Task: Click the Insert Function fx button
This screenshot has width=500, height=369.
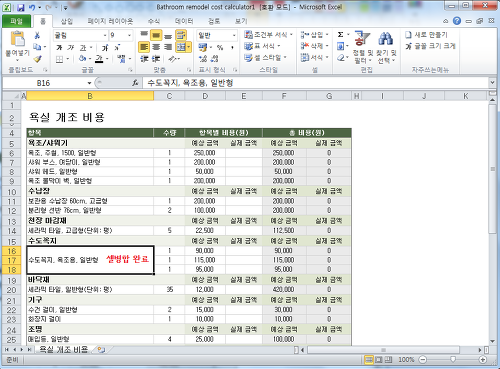Action: point(135,83)
